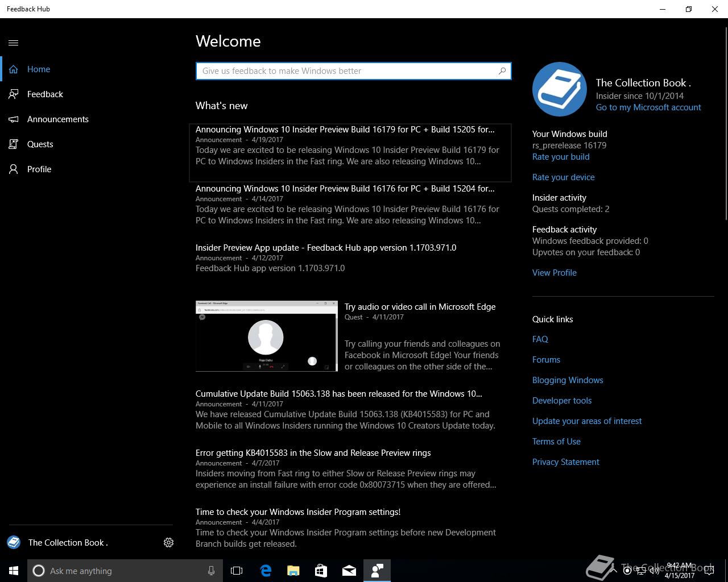Image resolution: width=728 pixels, height=582 pixels.
Task: Click Rate your device link
Action: [x=564, y=177]
